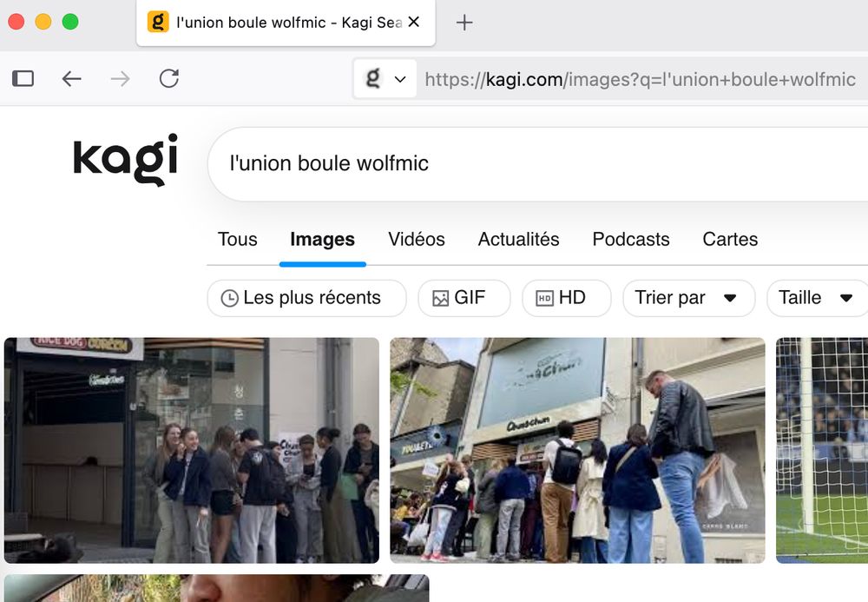Click the GIF chip icon
868x602 pixels.
click(x=441, y=298)
